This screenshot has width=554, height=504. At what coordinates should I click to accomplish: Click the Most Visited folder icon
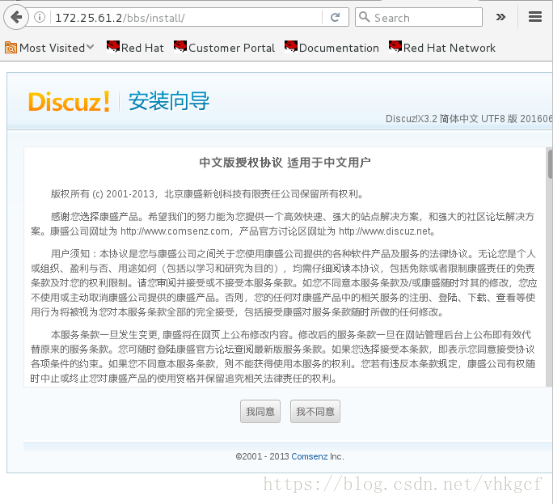11,48
